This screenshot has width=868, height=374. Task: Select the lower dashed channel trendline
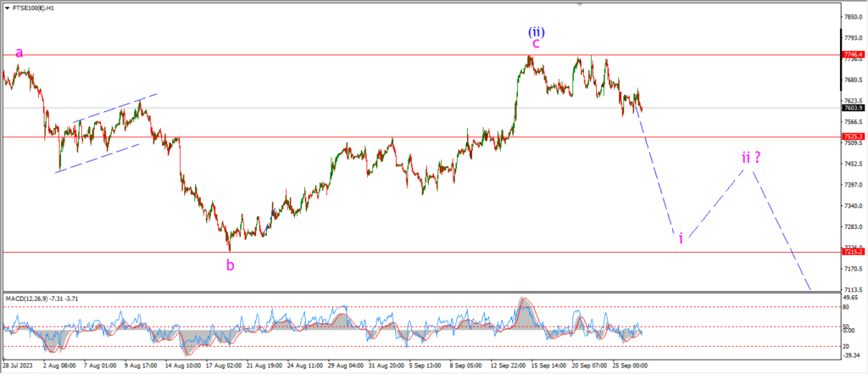tap(98, 158)
